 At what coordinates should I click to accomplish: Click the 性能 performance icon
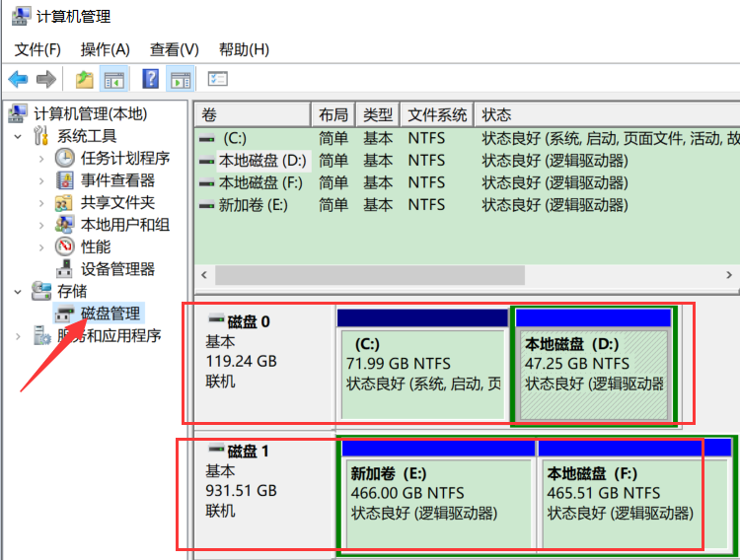pyautogui.click(x=65, y=246)
